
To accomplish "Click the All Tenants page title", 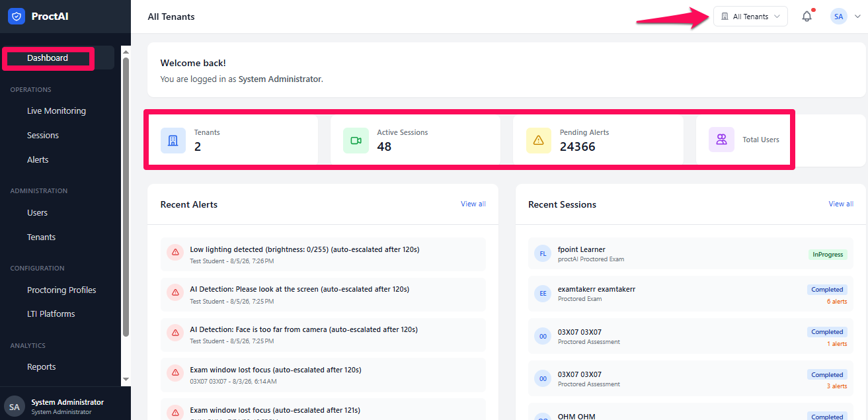I will coord(171,17).
